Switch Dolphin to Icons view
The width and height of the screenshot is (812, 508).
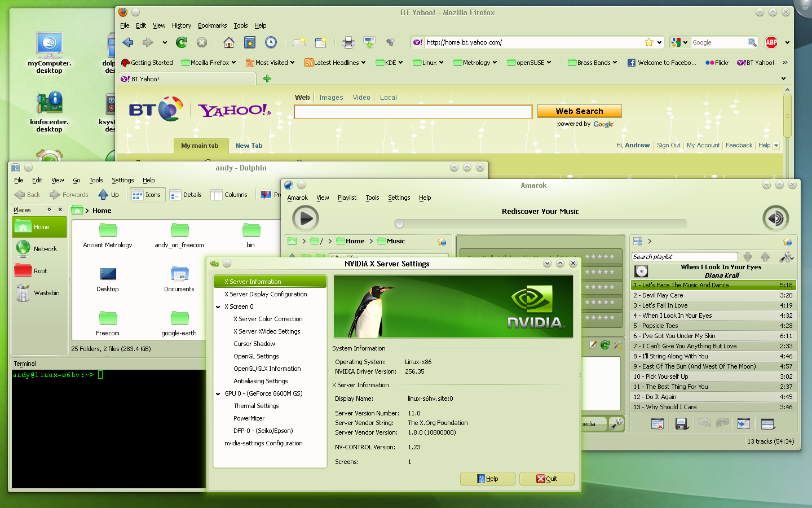pos(147,195)
